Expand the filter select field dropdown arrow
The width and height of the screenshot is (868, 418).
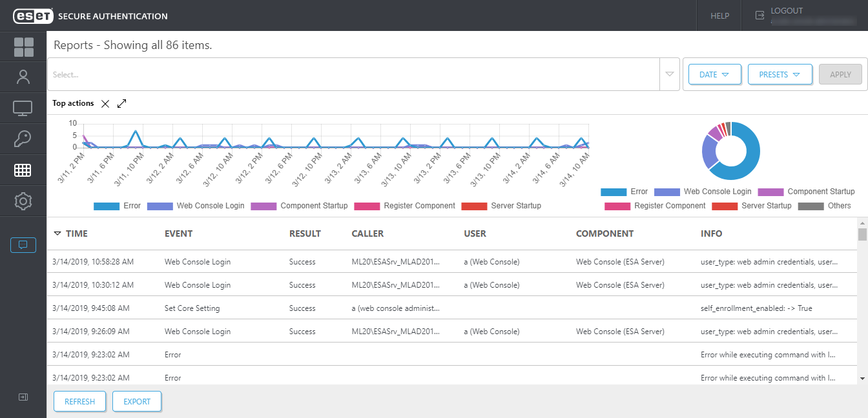tap(670, 74)
